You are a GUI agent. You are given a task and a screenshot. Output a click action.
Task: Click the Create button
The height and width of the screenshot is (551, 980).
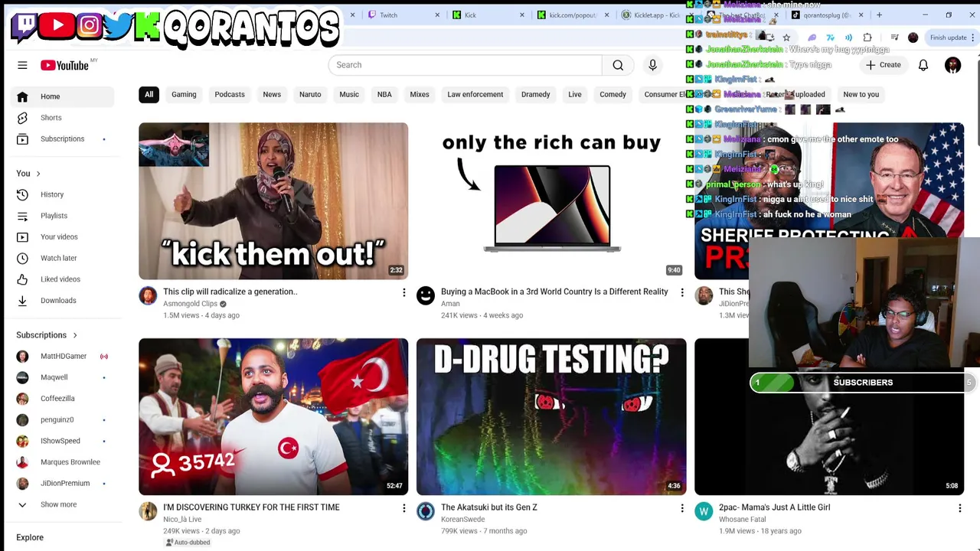884,65
